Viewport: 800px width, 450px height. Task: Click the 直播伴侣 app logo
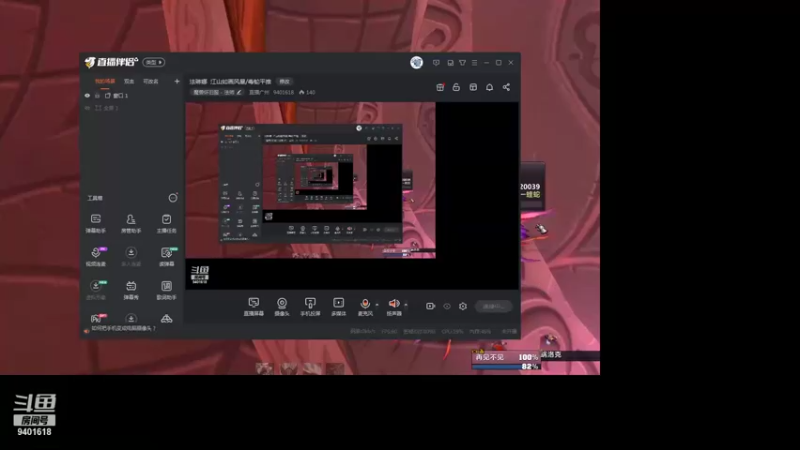pyautogui.click(x=111, y=62)
